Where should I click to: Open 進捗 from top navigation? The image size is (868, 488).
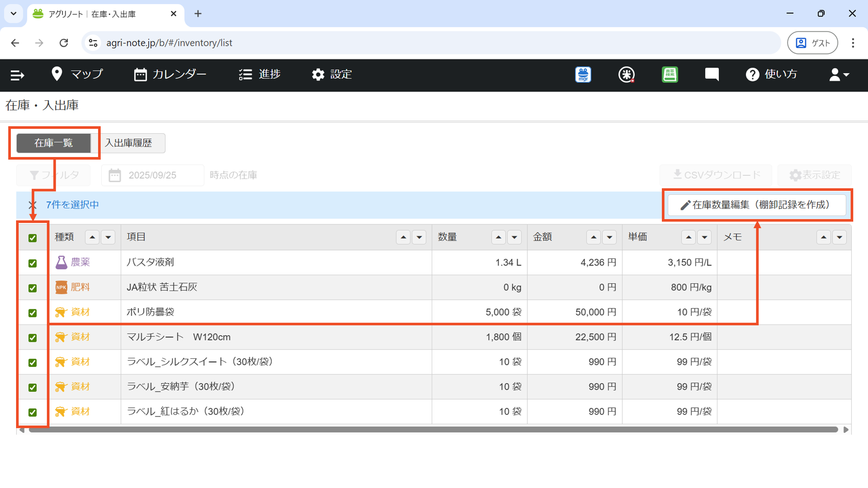click(x=260, y=74)
